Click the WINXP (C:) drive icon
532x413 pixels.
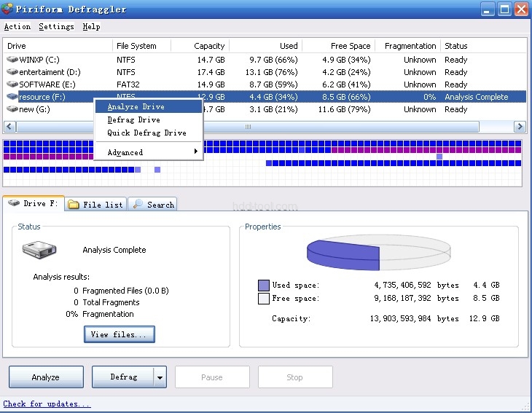pos(12,59)
